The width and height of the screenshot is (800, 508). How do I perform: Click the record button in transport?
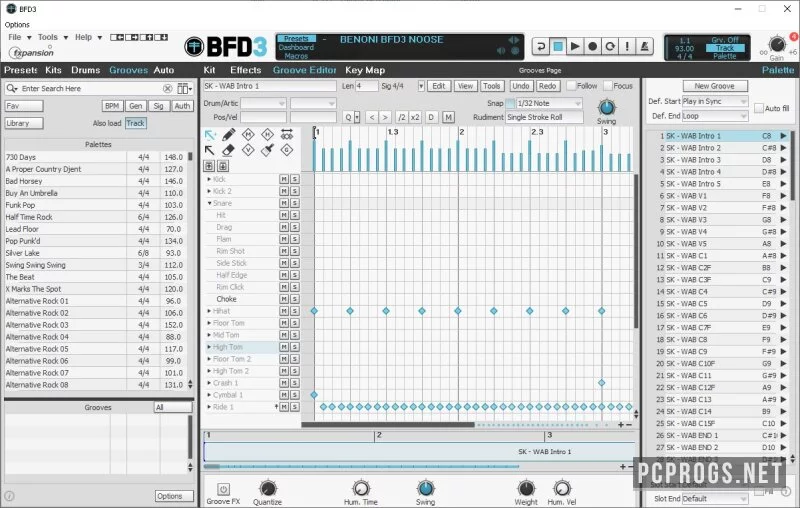coord(592,46)
